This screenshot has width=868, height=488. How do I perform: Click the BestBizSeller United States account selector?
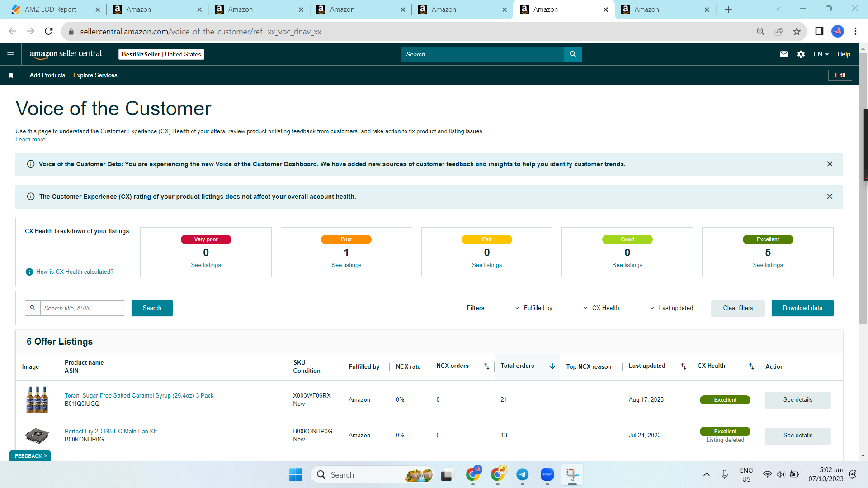coord(161,54)
